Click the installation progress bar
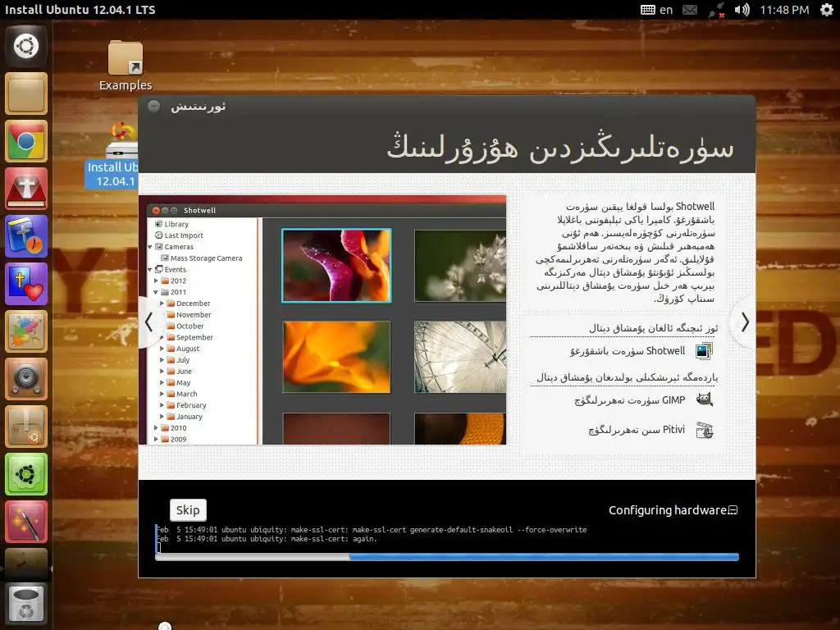840x630 pixels. [x=447, y=557]
